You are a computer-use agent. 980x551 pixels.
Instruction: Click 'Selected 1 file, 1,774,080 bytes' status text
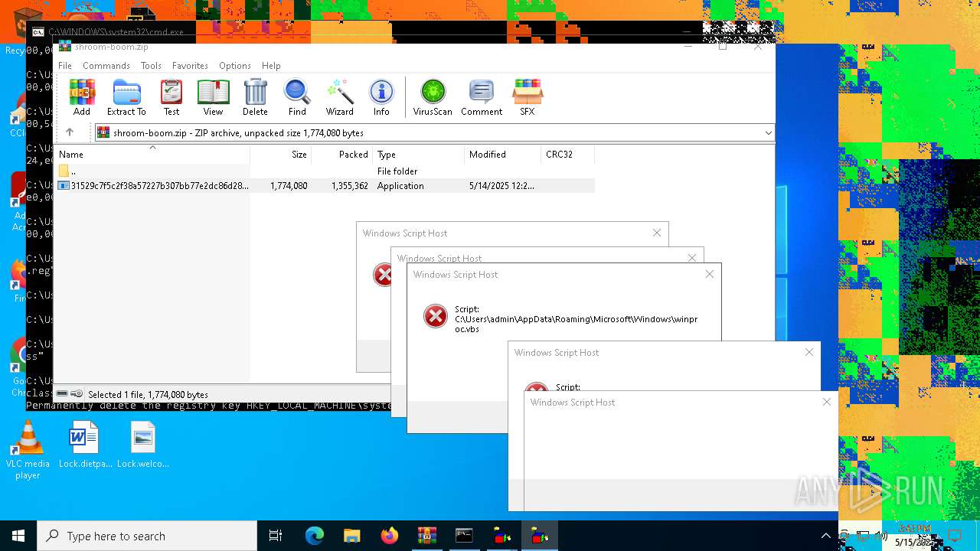click(x=148, y=395)
